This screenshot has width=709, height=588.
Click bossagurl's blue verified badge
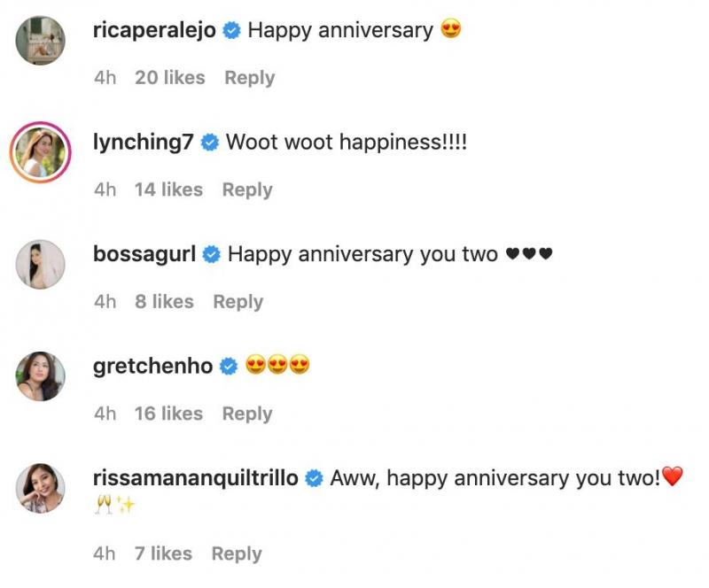(x=212, y=255)
